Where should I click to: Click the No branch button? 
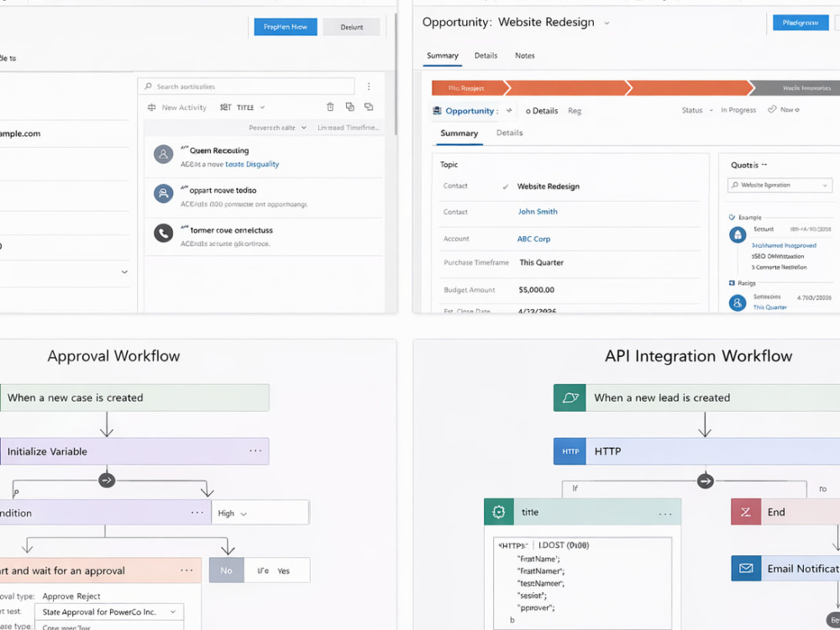tap(226, 570)
